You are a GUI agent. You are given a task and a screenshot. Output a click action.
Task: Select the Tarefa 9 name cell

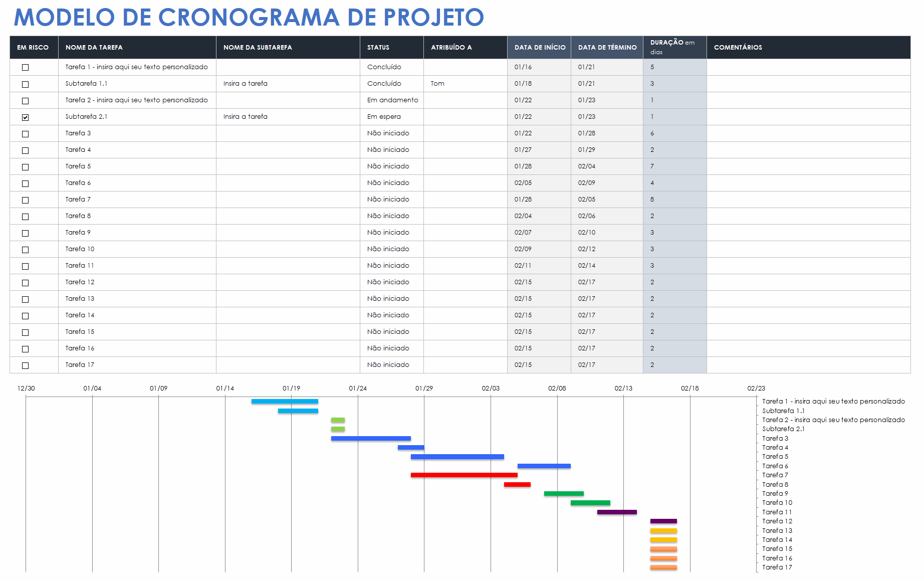[x=137, y=233]
